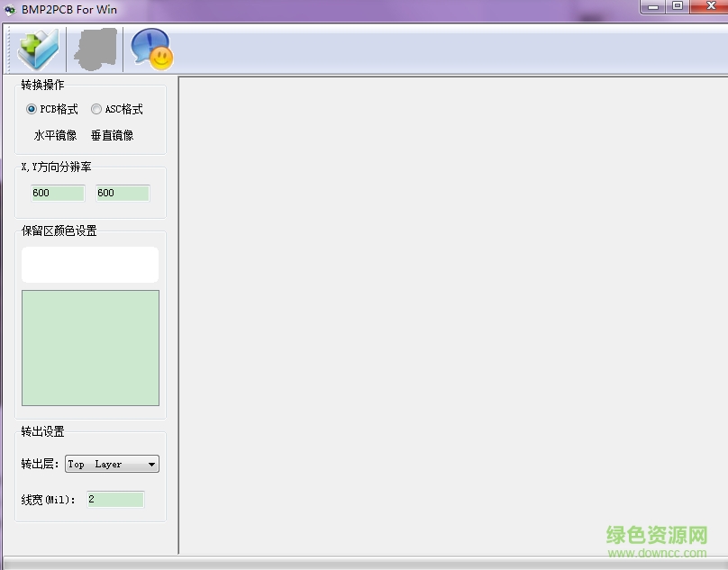Click the Y resolution field showing 600

122,193
